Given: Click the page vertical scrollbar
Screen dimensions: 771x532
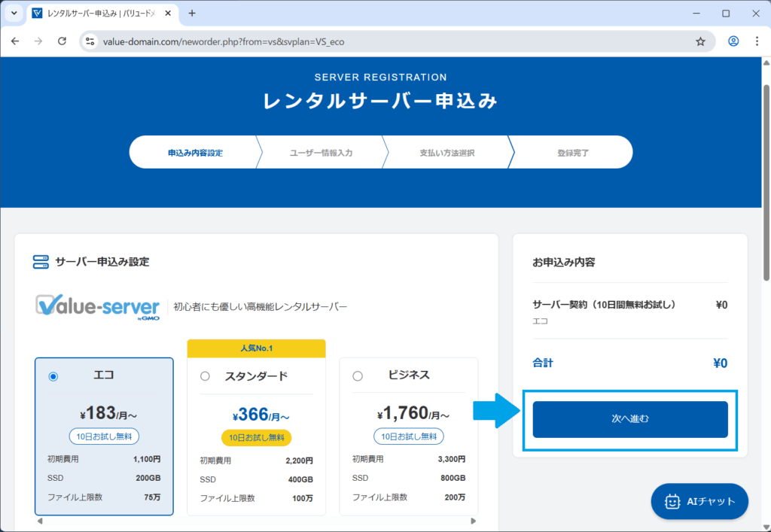Looking at the screenshot, I should pyautogui.click(x=766, y=188).
